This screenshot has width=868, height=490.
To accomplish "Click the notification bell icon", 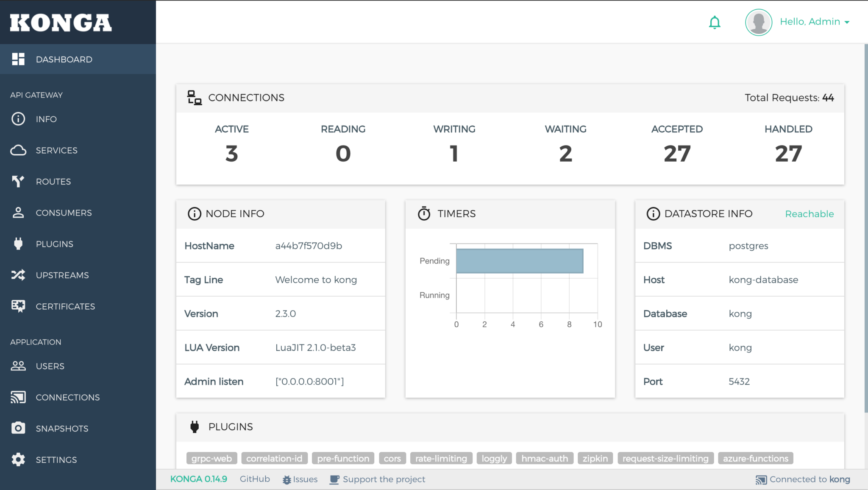I will 715,22.
